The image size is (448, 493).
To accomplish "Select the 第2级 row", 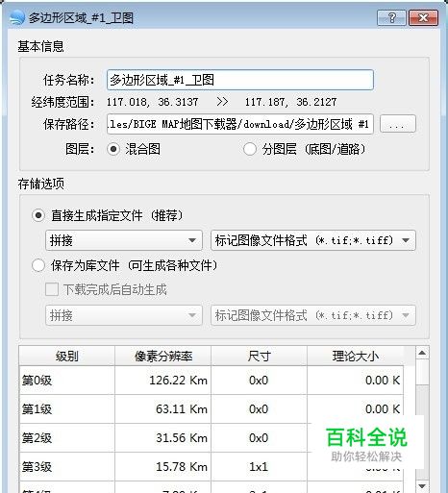I will 212,438.
